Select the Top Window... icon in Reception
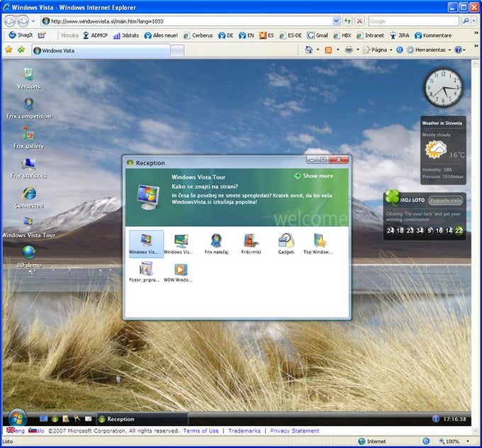The height and width of the screenshot is (448, 482). coord(318,244)
